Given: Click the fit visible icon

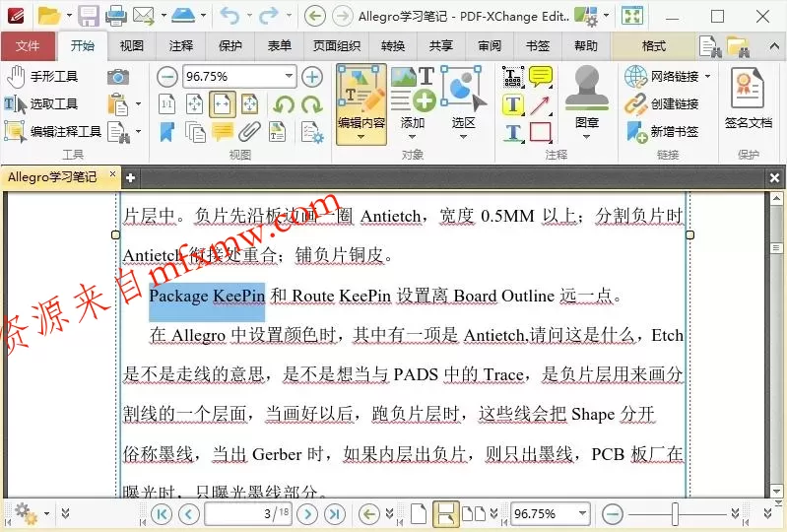Looking at the screenshot, I should [249, 104].
